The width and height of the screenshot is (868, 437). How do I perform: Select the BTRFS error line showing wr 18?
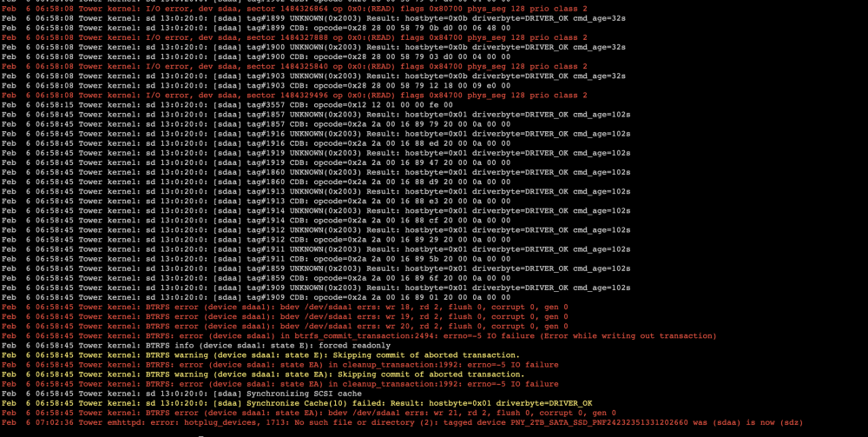(x=285, y=307)
